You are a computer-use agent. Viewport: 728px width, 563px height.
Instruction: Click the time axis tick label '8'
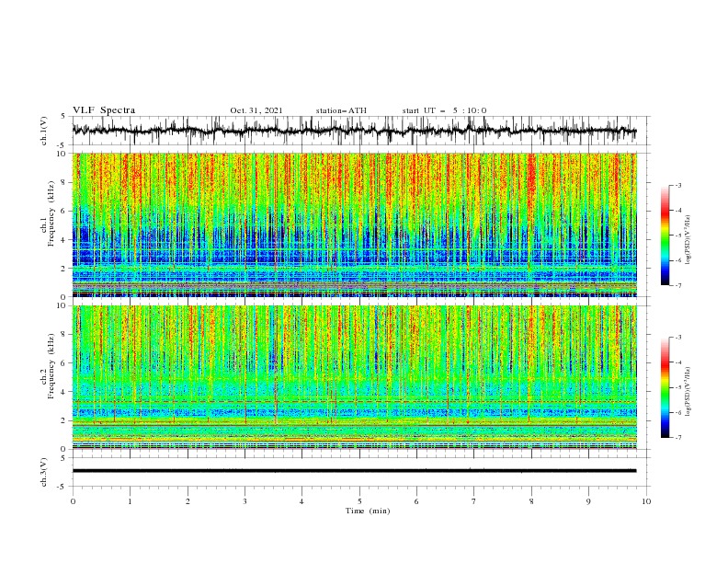pyautogui.click(x=531, y=501)
